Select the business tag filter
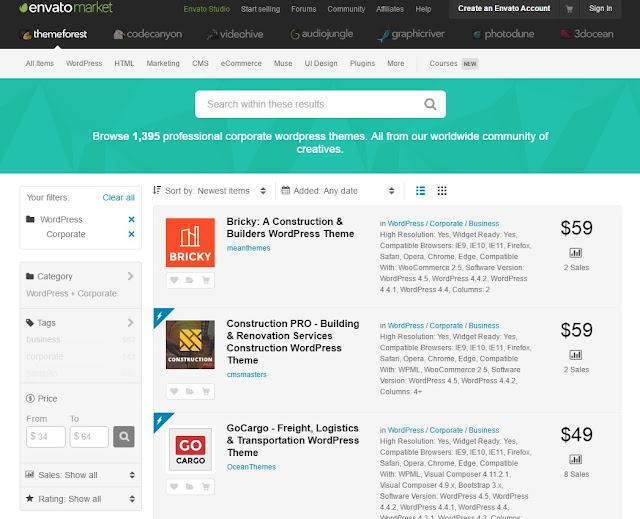This screenshot has height=519, width=640. pyautogui.click(x=43, y=339)
